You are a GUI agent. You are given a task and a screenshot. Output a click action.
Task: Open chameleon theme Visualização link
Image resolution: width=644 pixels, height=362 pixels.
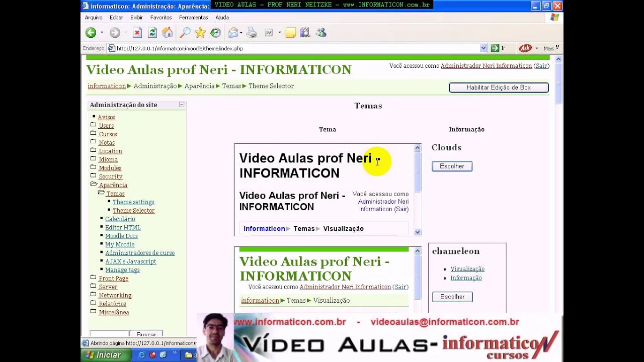[x=467, y=269]
